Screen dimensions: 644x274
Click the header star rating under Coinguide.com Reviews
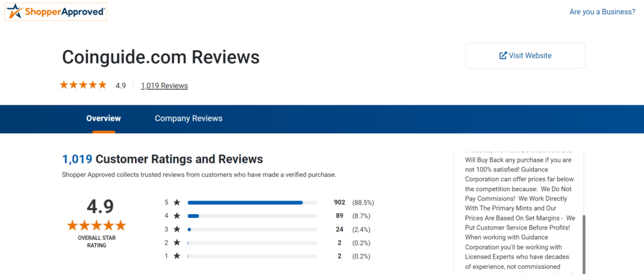83,85
